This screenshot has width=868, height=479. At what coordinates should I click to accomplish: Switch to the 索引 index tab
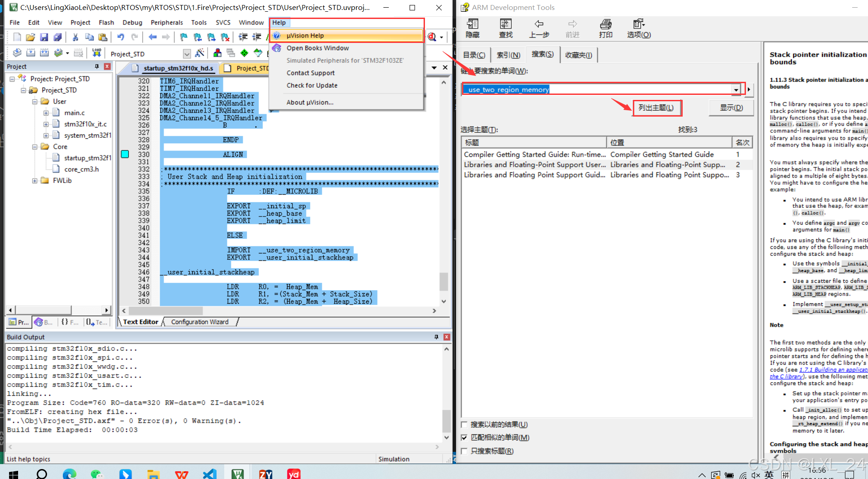[509, 55]
